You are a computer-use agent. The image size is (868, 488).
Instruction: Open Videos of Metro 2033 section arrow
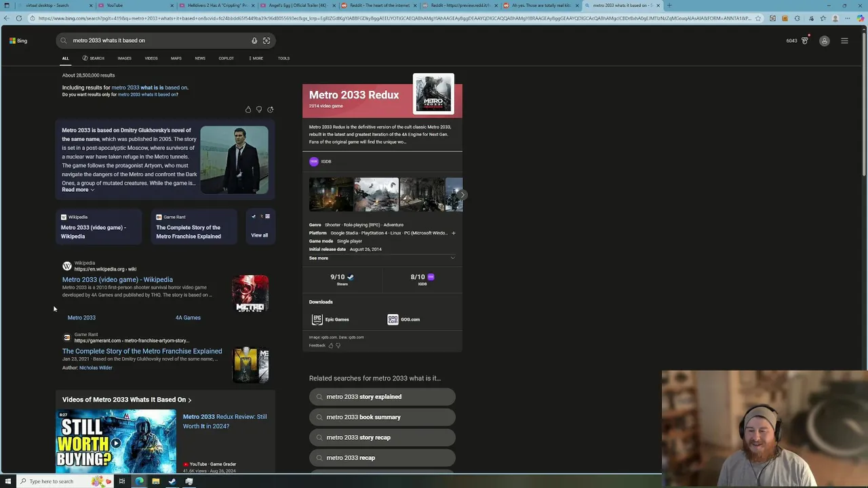(x=190, y=400)
